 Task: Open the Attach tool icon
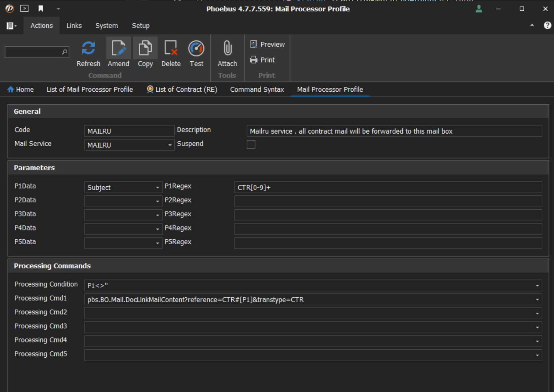pyautogui.click(x=227, y=48)
